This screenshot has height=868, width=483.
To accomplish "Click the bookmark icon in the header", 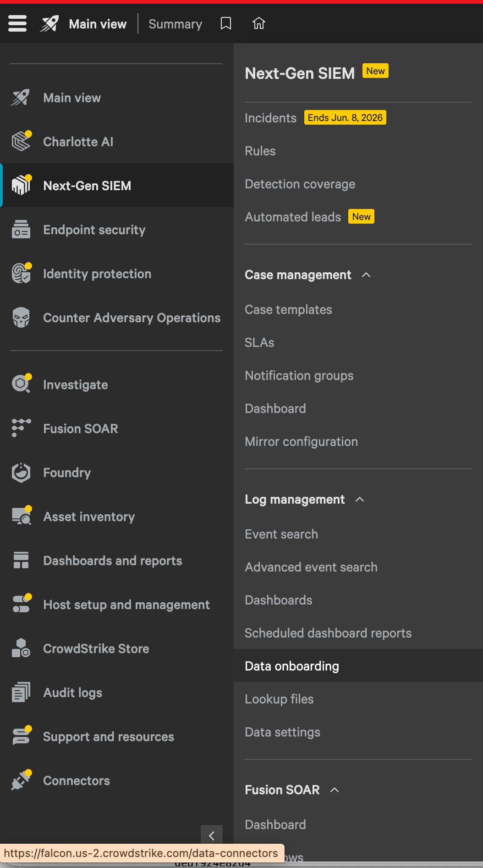I will point(226,23).
